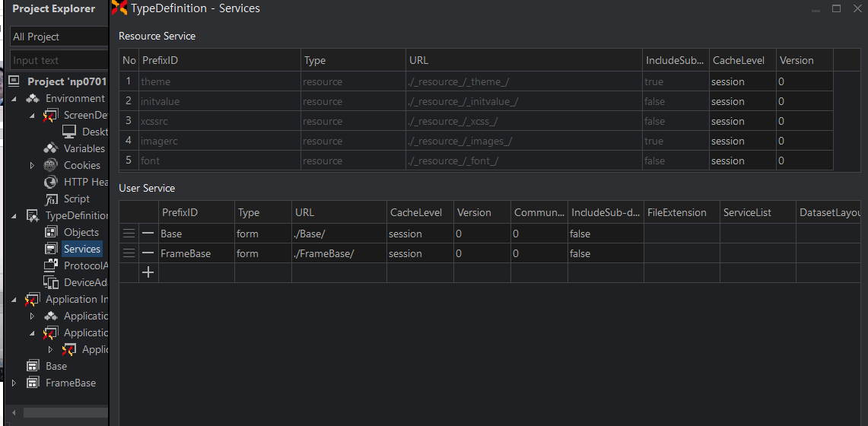Image resolution: width=868 pixels, height=426 pixels.
Task: Collapse the TypeDefinition tree node
Action: 14,216
